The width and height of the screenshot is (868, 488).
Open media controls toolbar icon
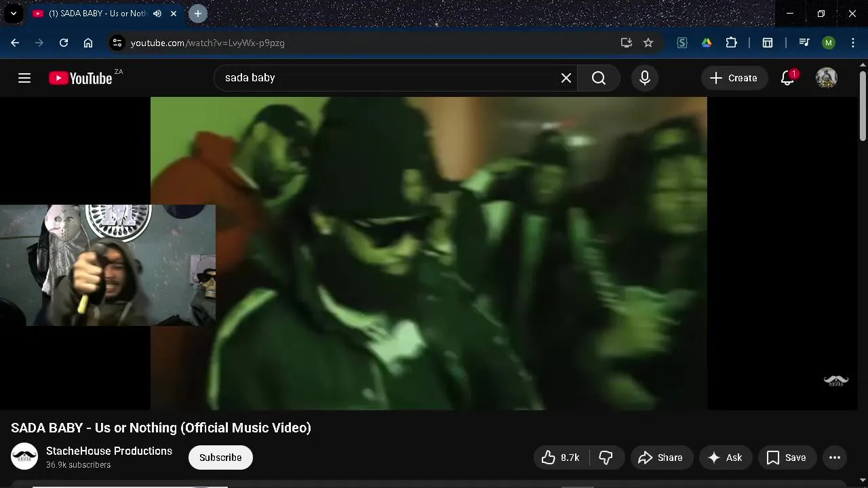804,43
